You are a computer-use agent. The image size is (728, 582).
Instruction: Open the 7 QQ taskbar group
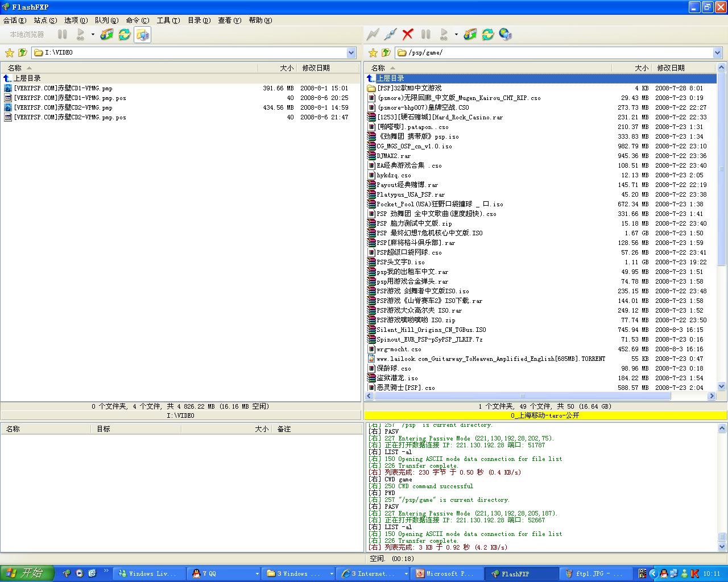(x=225, y=573)
